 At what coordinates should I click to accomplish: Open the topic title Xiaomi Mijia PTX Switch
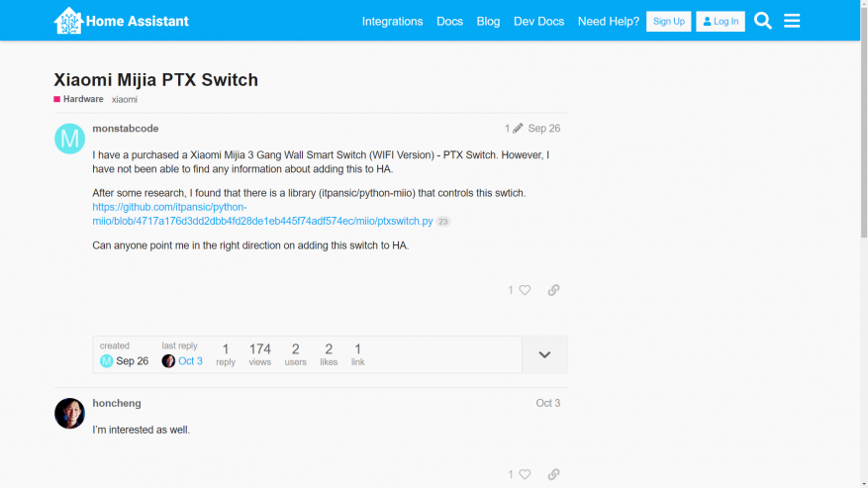[x=155, y=80]
